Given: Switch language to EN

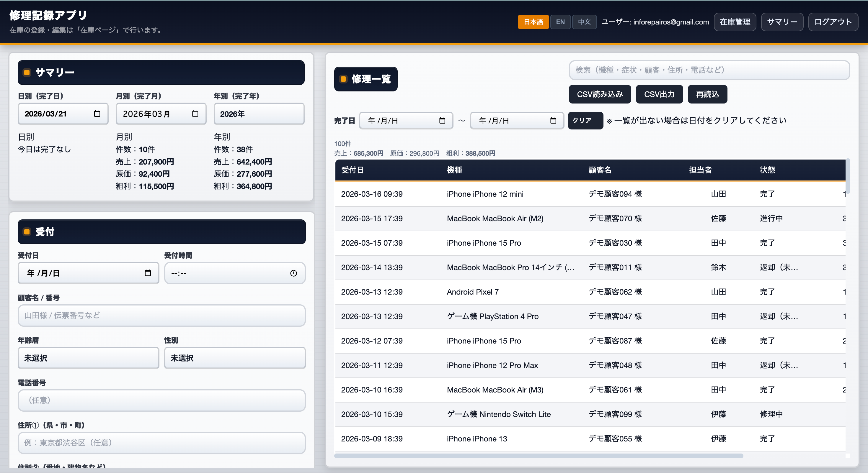Looking at the screenshot, I should coord(560,22).
